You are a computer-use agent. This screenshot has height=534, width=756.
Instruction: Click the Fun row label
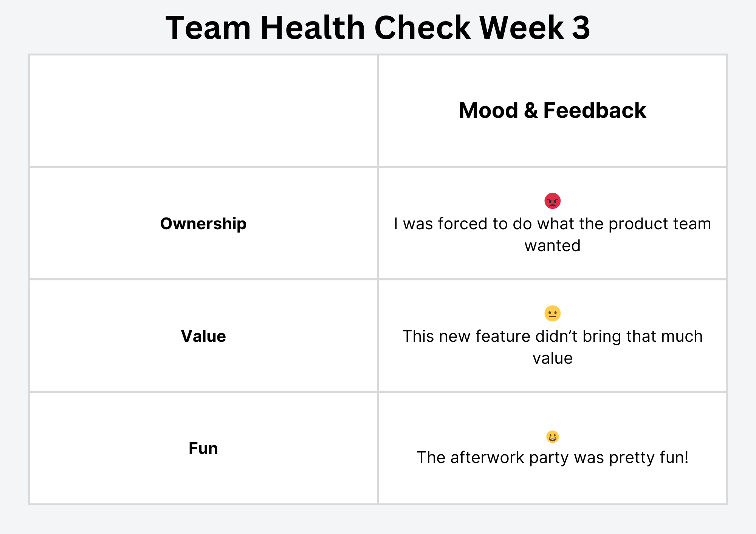203,448
